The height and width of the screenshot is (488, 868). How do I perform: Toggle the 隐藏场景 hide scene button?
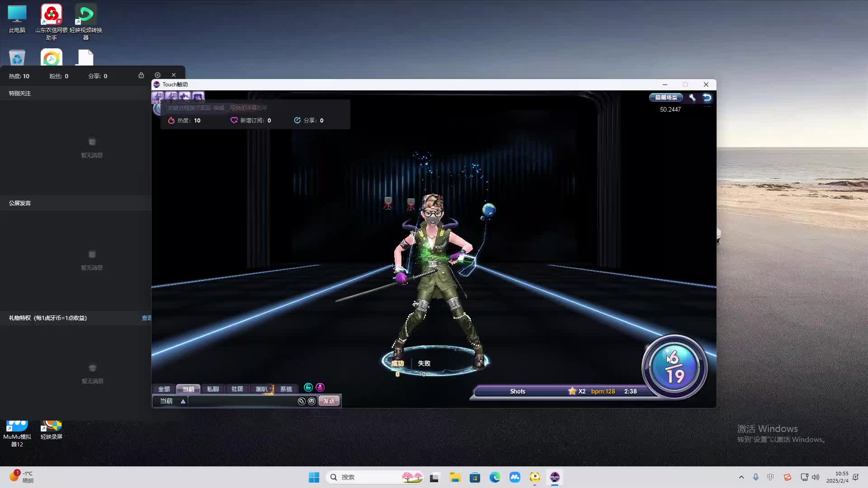[666, 98]
